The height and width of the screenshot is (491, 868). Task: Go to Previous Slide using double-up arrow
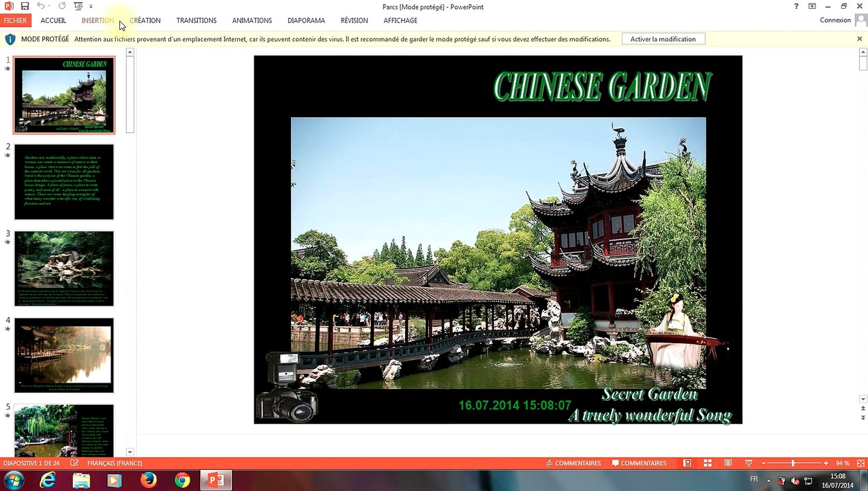click(863, 408)
